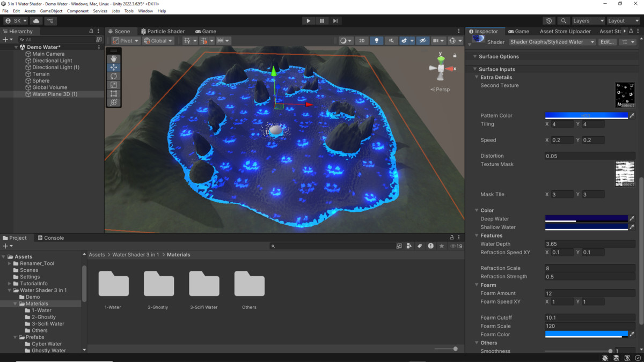Select the Hand view tool

(x=114, y=58)
